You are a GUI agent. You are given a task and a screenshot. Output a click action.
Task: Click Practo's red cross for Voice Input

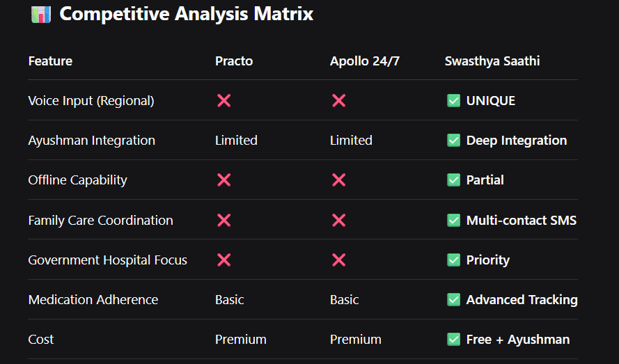pos(224,101)
